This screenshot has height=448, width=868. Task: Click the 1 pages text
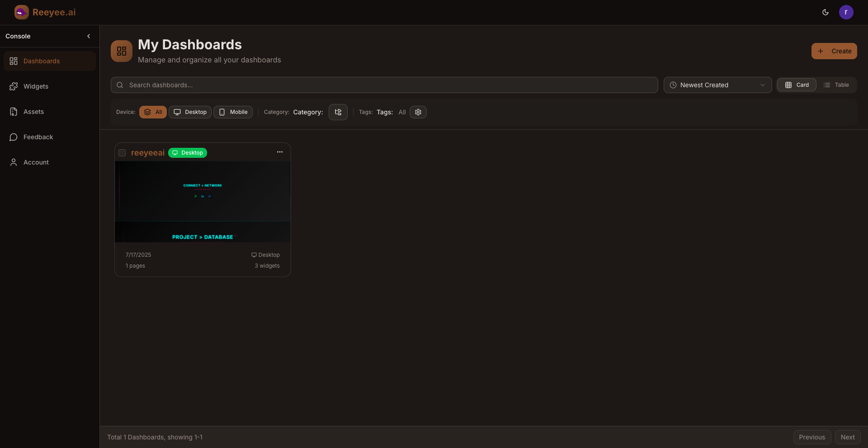pyautogui.click(x=135, y=266)
